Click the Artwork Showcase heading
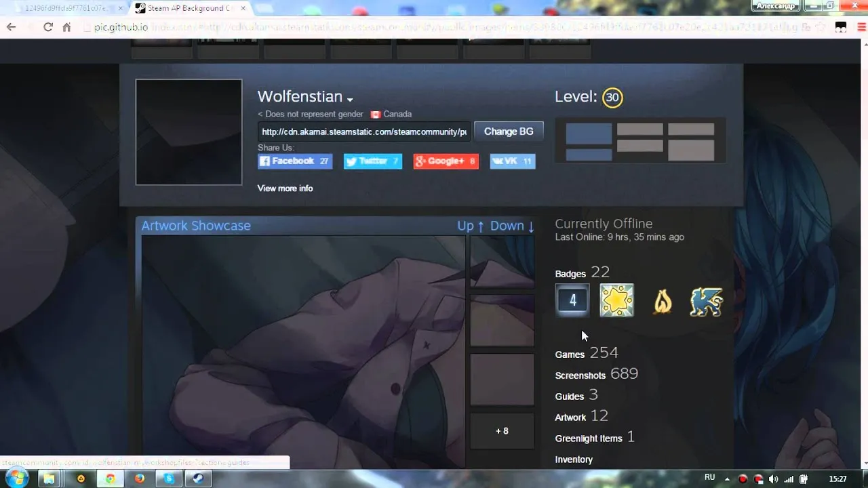Viewport: 868px width, 488px height. point(196,226)
